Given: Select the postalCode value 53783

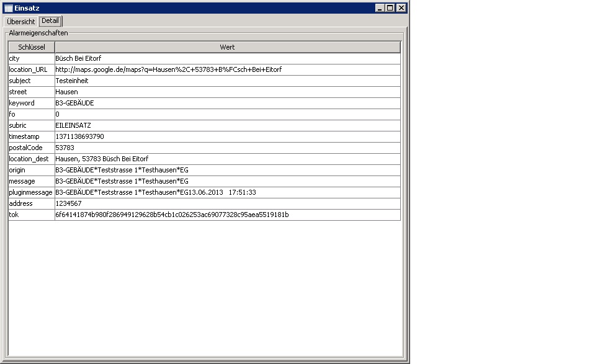Looking at the screenshot, I should [x=65, y=148].
